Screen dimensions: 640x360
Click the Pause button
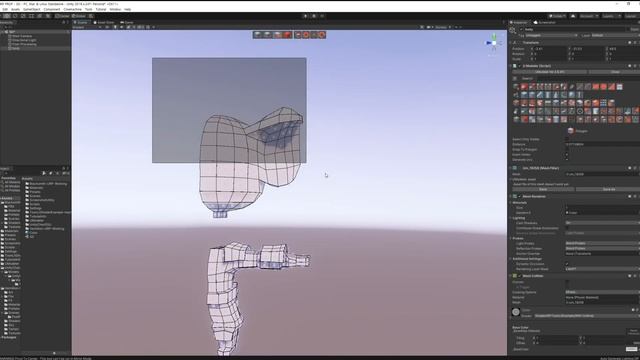coord(313,16)
